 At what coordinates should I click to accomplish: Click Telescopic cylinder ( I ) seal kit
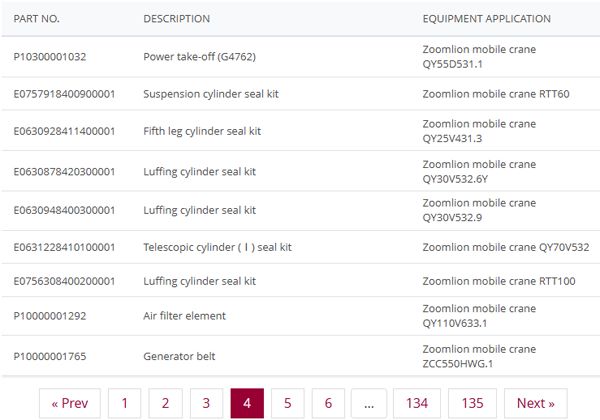218,247
